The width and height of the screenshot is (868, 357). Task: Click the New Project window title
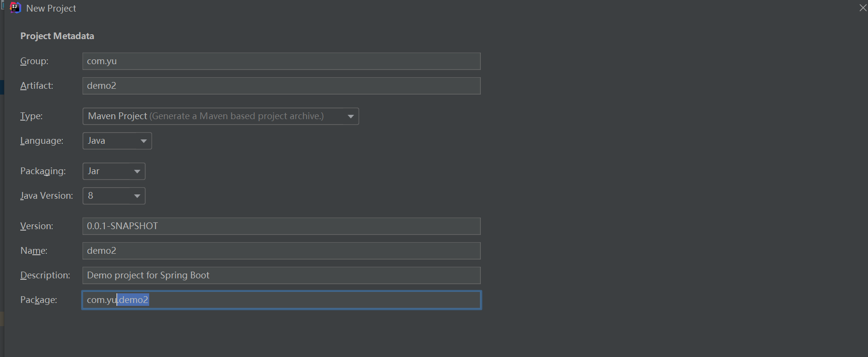click(x=51, y=8)
